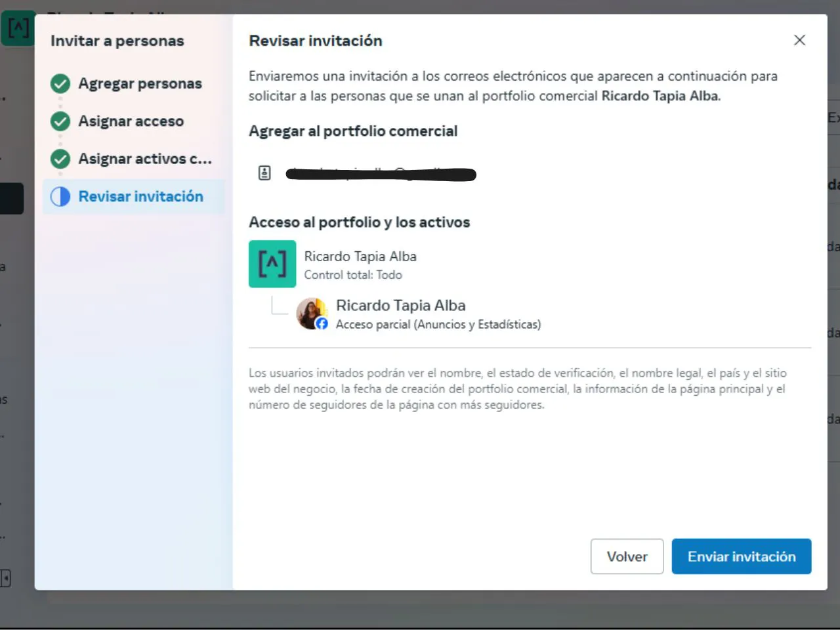Viewport: 840px width, 630px height.
Task: Click the green check beside Agregar personas
Action: coord(60,84)
